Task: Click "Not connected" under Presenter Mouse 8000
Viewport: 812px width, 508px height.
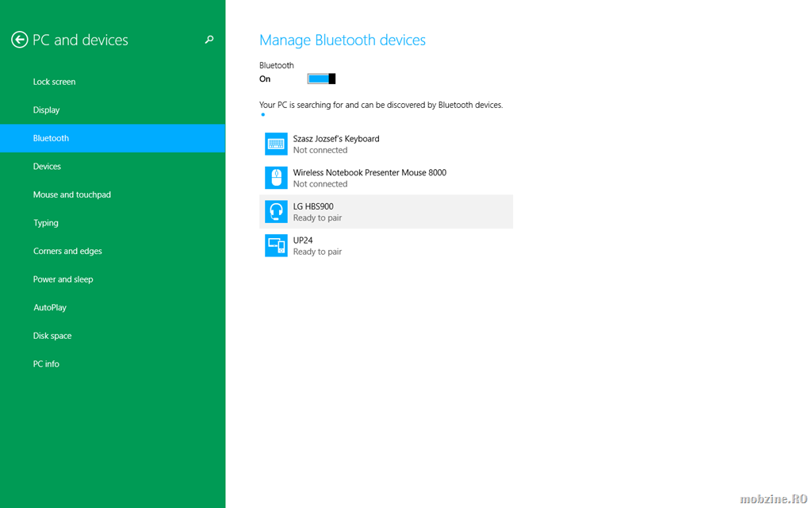Action: [x=320, y=184]
